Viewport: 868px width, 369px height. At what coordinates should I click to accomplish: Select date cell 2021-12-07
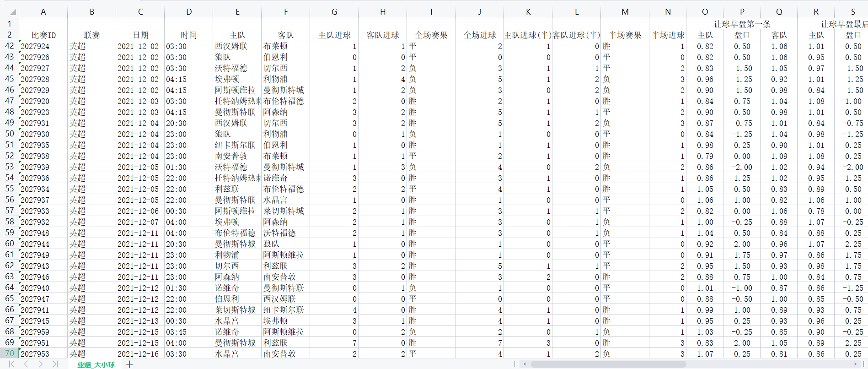coord(140,222)
